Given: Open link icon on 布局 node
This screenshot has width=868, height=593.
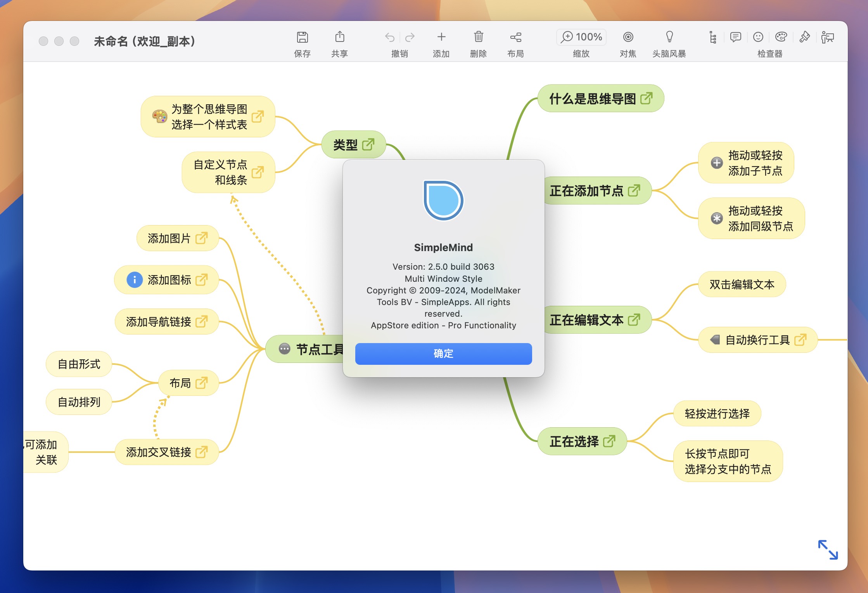Looking at the screenshot, I should pos(201,383).
